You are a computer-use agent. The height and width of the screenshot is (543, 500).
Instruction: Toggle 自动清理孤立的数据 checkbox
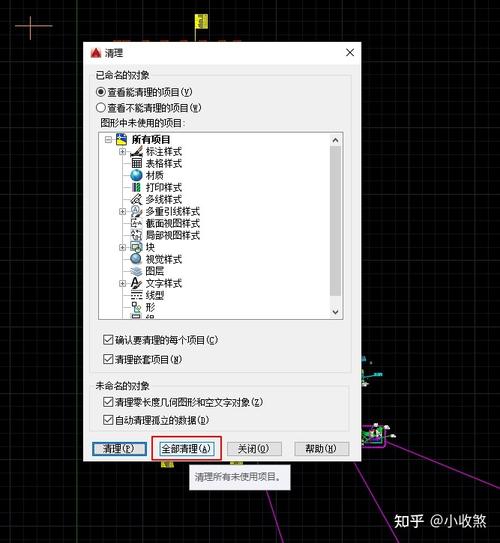[108, 420]
